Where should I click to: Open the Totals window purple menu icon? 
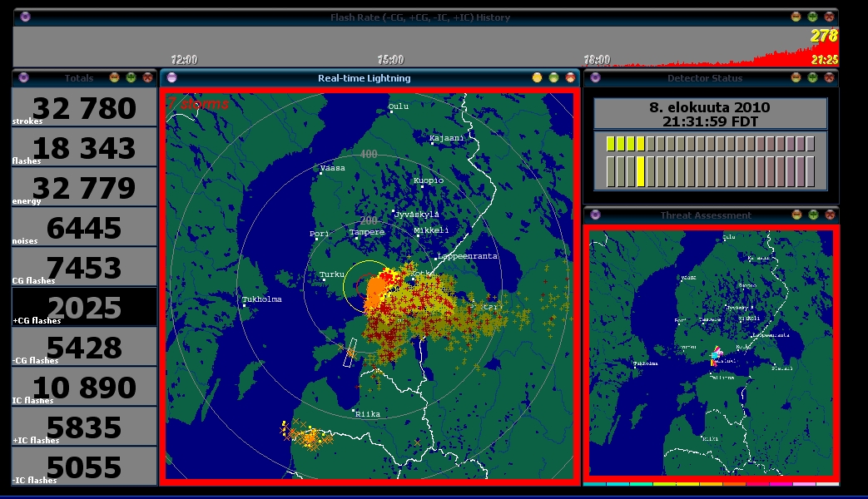click(22, 77)
